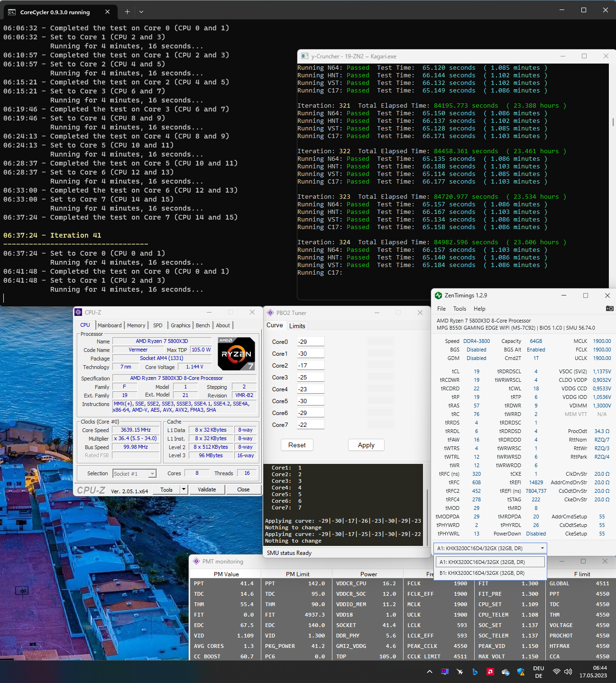This screenshot has width=616, height=683.
Task: Click the Validate button in CPU-Z
Action: (207, 489)
